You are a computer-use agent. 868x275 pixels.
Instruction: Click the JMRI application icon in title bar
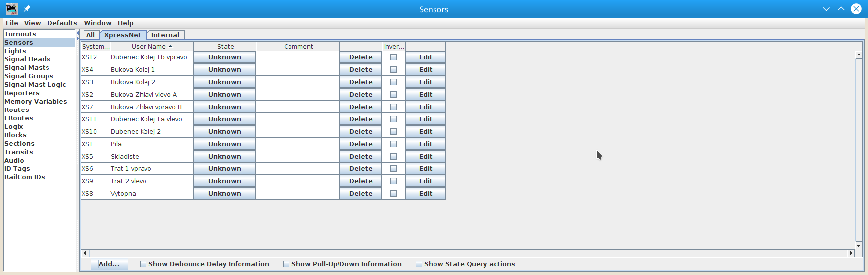point(11,9)
